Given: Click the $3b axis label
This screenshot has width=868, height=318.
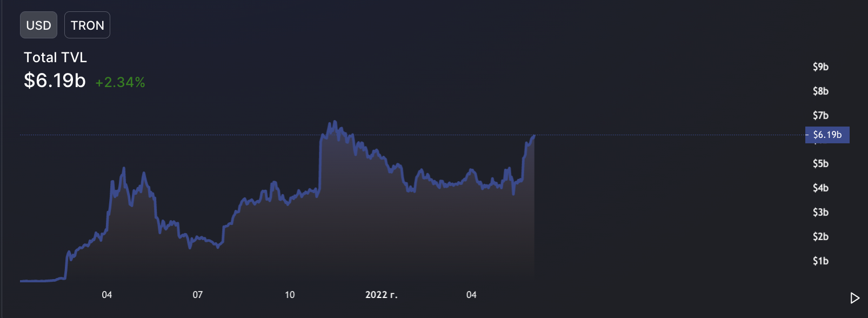Looking at the screenshot, I should pyautogui.click(x=820, y=212).
